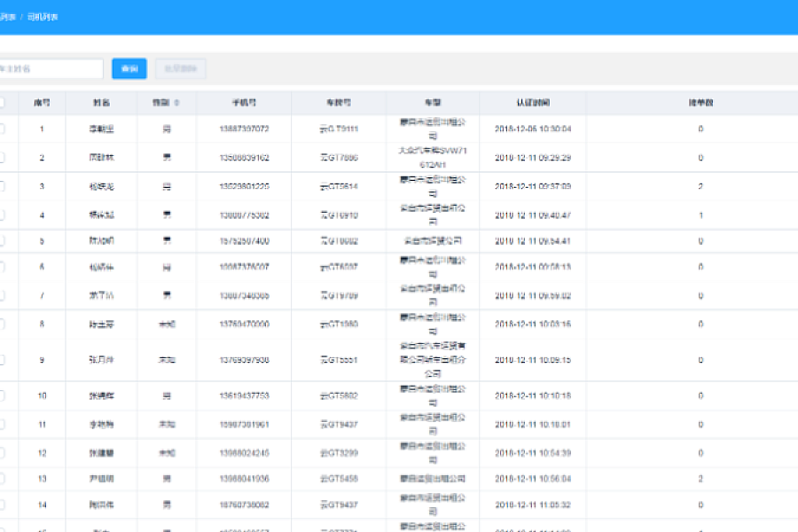
Task: Click the 接单数 column header
Action: 700,103
